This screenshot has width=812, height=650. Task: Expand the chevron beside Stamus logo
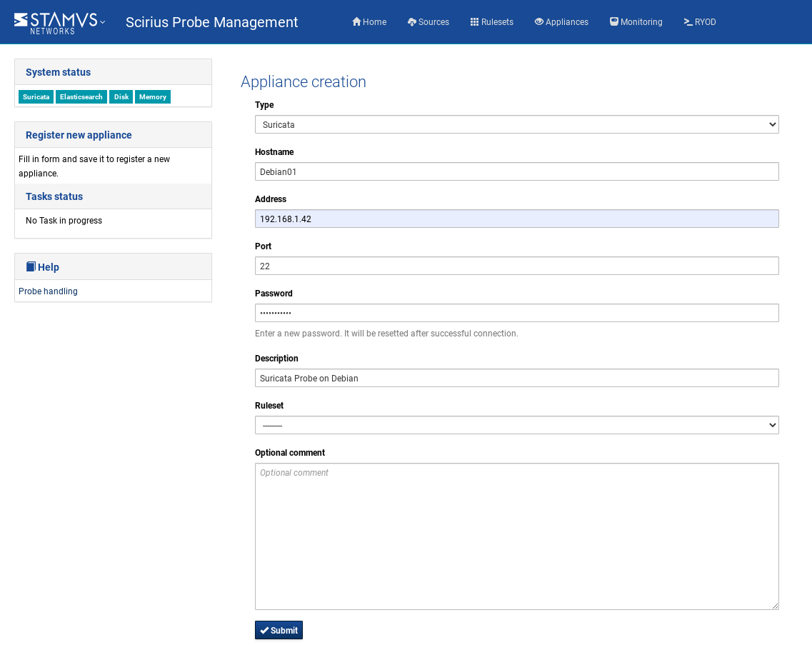coord(103,22)
